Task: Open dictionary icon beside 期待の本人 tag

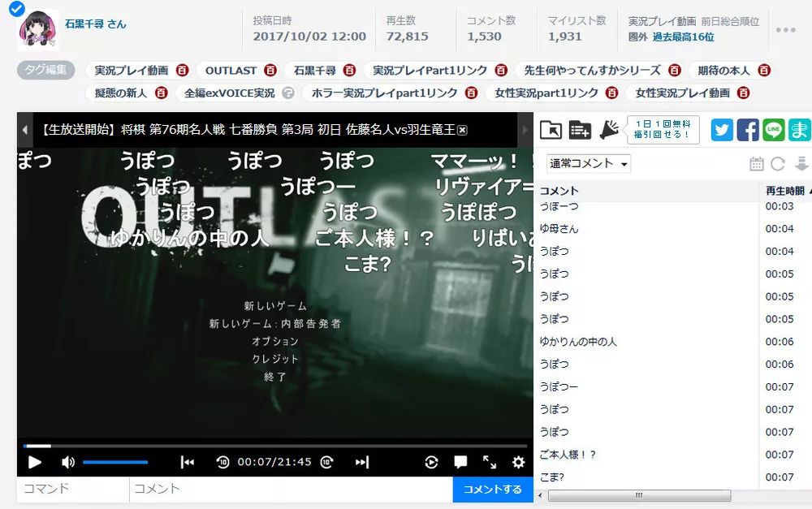Action: pyautogui.click(x=764, y=70)
